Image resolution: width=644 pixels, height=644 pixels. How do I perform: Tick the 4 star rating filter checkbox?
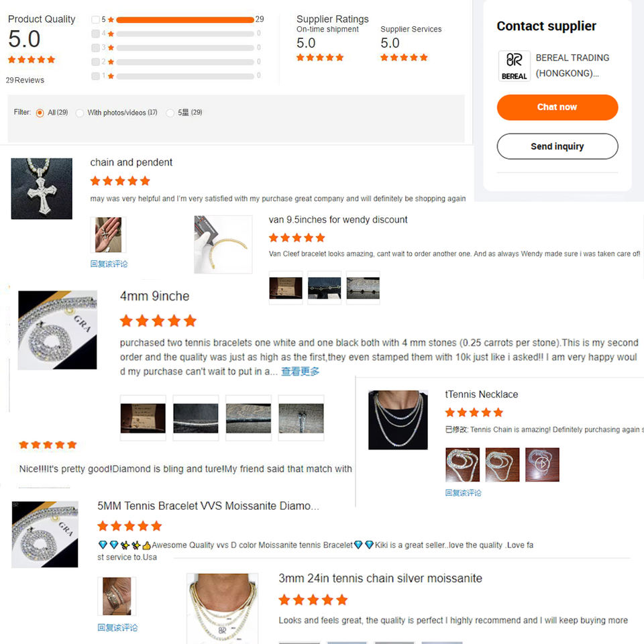click(x=95, y=34)
